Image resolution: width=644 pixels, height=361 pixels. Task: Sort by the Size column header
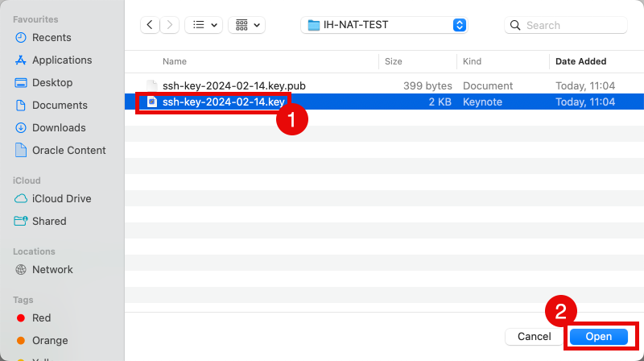click(x=394, y=62)
